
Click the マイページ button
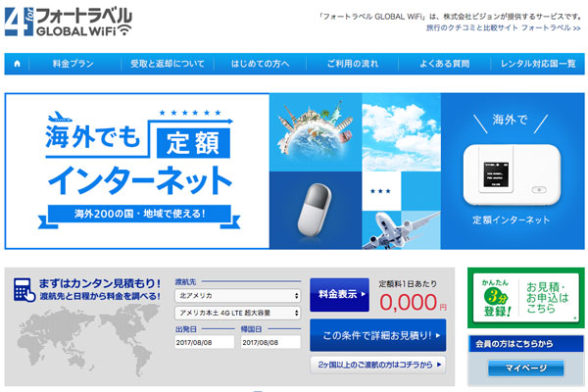point(525,368)
